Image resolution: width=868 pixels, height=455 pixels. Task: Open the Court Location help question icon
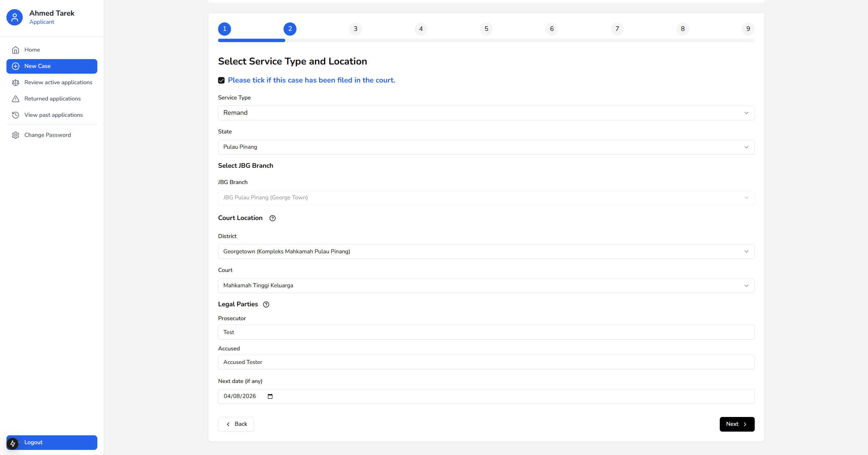pos(272,218)
